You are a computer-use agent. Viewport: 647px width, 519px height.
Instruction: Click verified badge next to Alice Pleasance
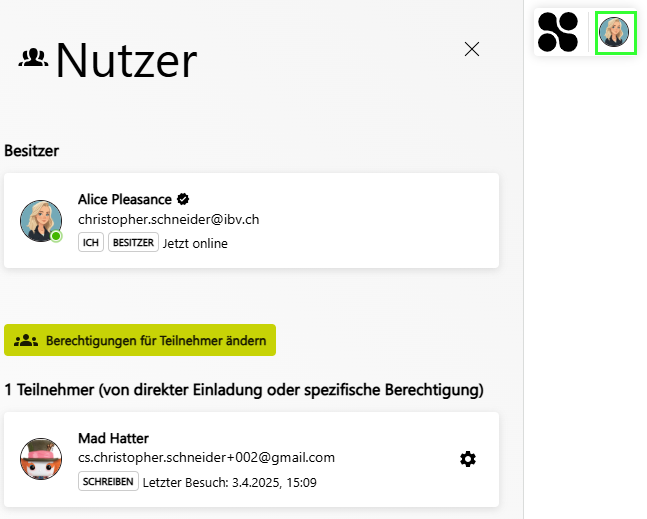pyautogui.click(x=183, y=199)
